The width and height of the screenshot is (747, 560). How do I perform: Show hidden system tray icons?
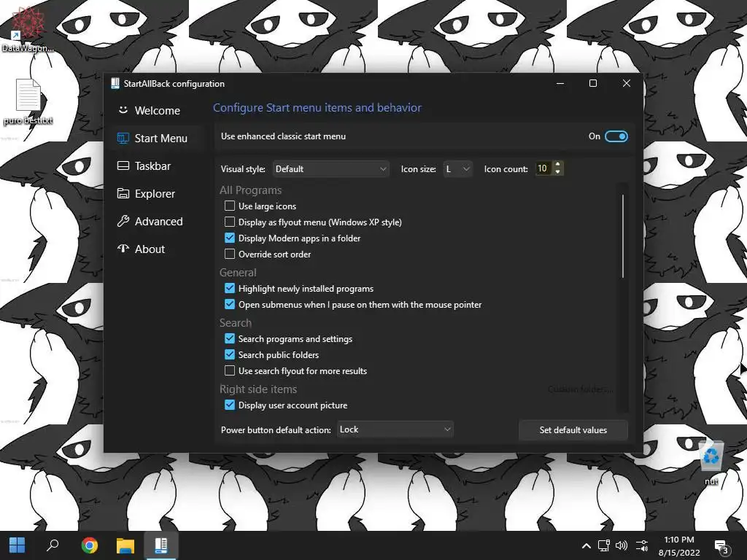click(x=587, y=545)
